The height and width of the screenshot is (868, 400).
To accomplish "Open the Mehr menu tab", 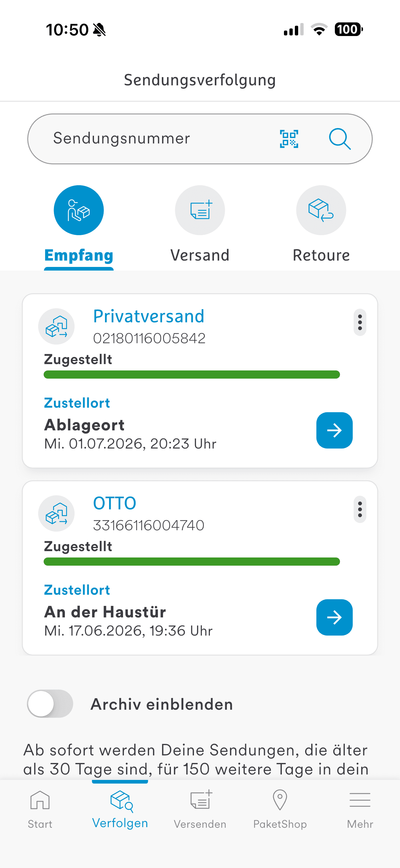I will [x=360, y=809].
